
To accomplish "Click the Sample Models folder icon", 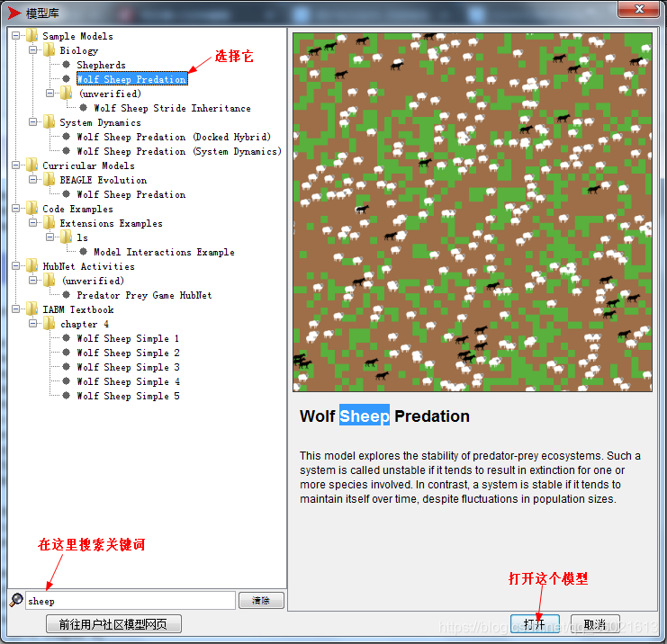I will tap(32, 36).
